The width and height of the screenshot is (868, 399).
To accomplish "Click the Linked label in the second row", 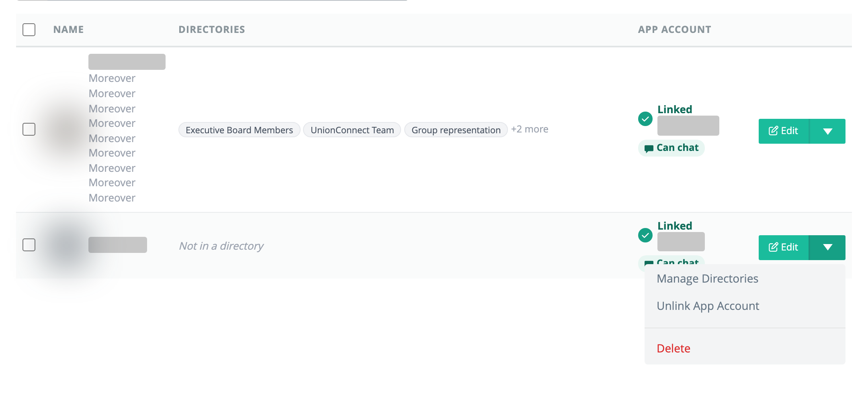I will tap(675, 226).
